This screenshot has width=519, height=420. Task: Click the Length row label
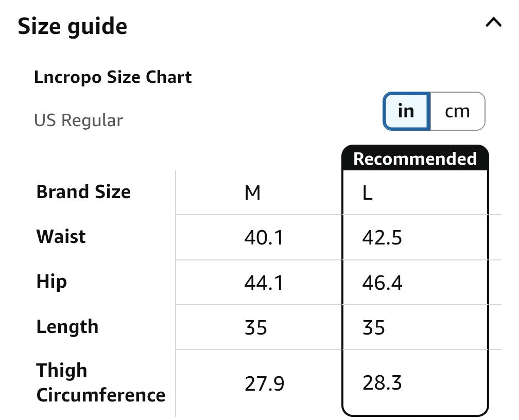(x=67, y=327)
